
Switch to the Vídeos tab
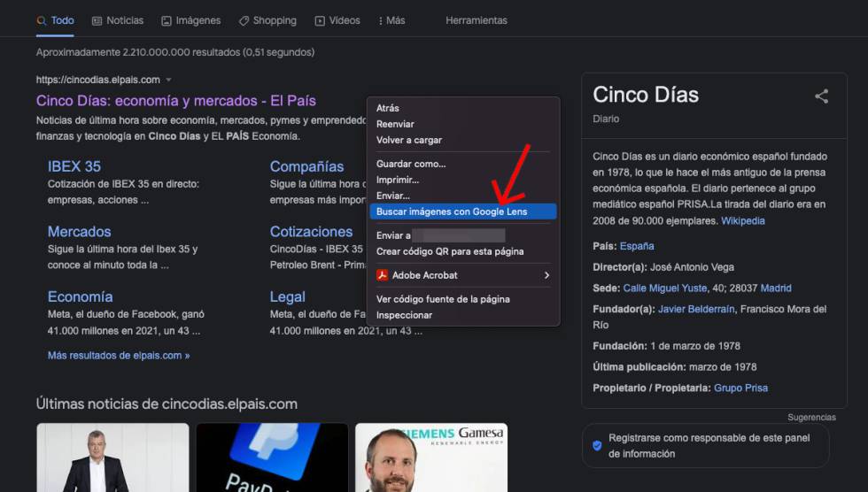[337, 20]
